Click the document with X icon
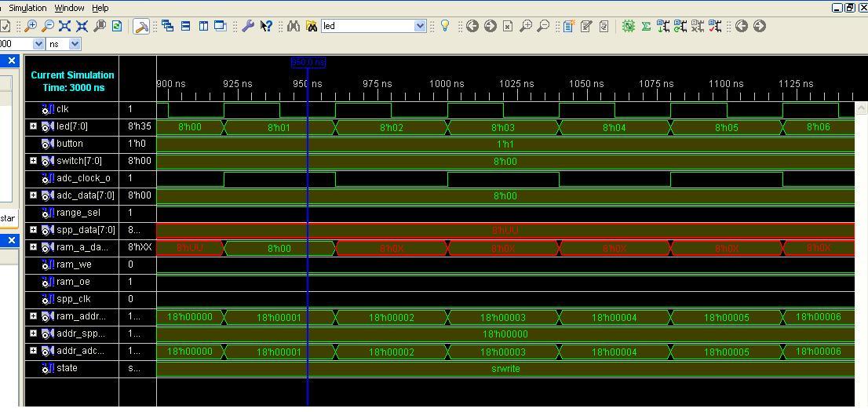The height and width of the screenshot is (412, 868). tap(508, 26)
